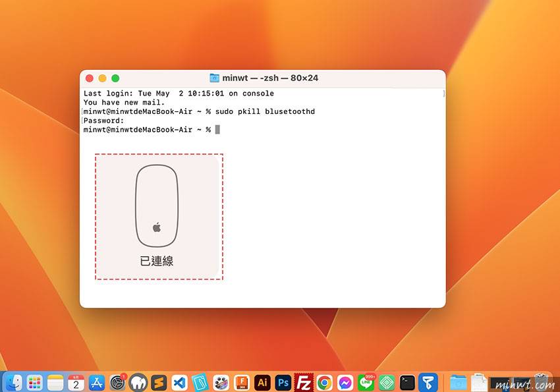Open the Calendar app showing 2
560x392 pixels.
point(76,383)
